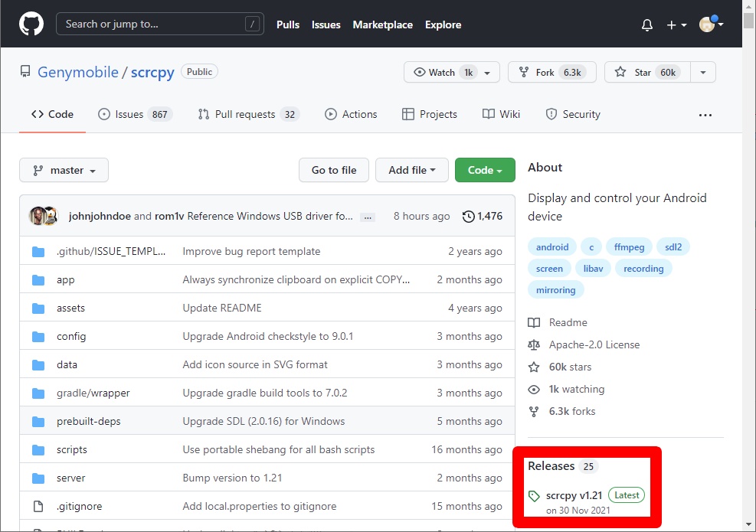Switch to the Pull requests tab
Viewport: 756px width, 532px height.
tap(249, 114)
